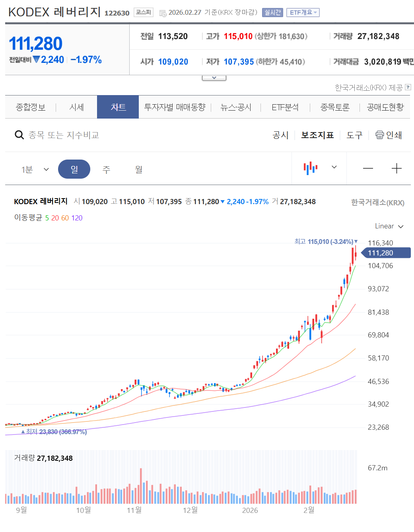Click the 저가 107,395 value
Viewport: 414px width, 532px height.
pyautogui.click(x=239, y=62)
